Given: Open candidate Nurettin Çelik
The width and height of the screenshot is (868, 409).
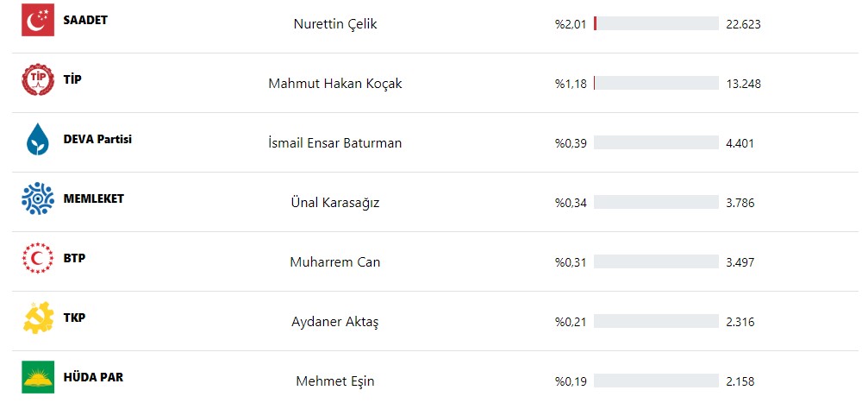Looking at the screenshot, I should (335, 24).
